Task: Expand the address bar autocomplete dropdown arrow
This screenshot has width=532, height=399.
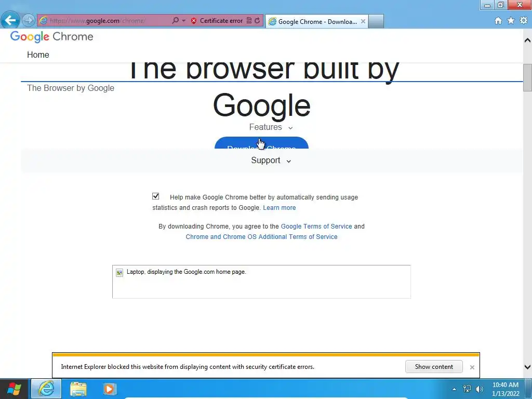Action: (x=183, y=21)
